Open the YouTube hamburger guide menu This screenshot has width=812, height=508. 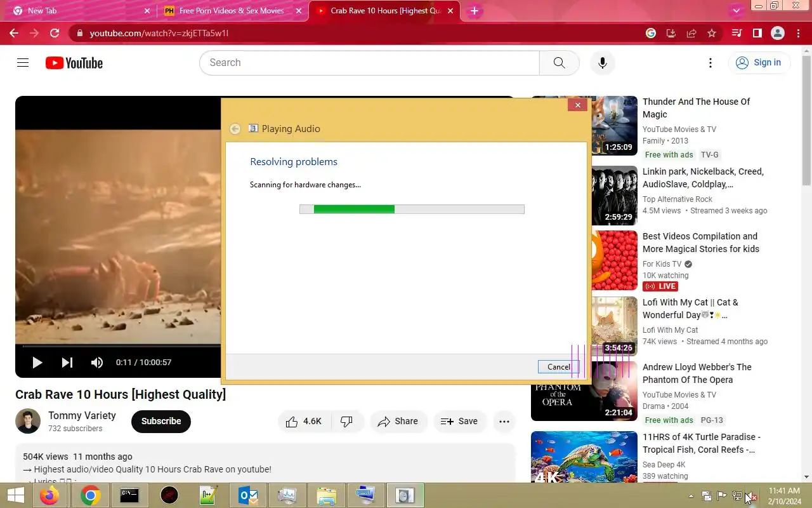click(23, 63)
